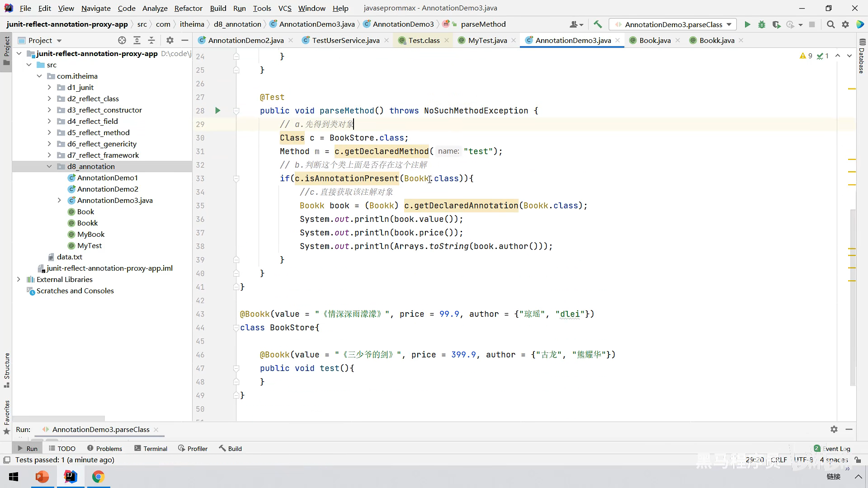Viewport: 868px width, 488px height.
Task: Open Chrome from the Windows taskbar
Action: (x=98, y=477)
